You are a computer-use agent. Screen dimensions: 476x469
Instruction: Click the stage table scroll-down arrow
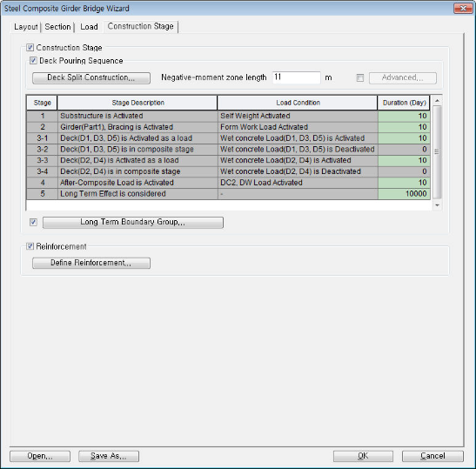pyautogui.click(x=437, y=205)
